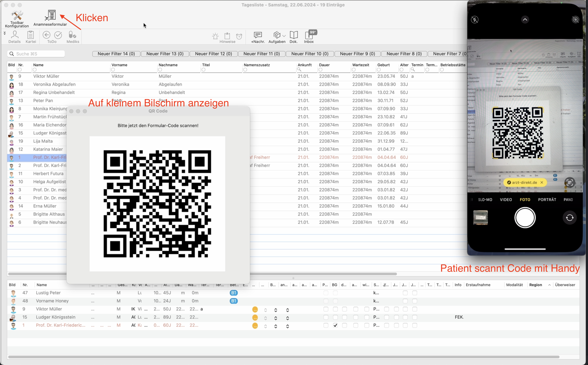Open last photo thumbnail on phone camera
The width and height of the screenshot is (588, 365).
point(480,218)
